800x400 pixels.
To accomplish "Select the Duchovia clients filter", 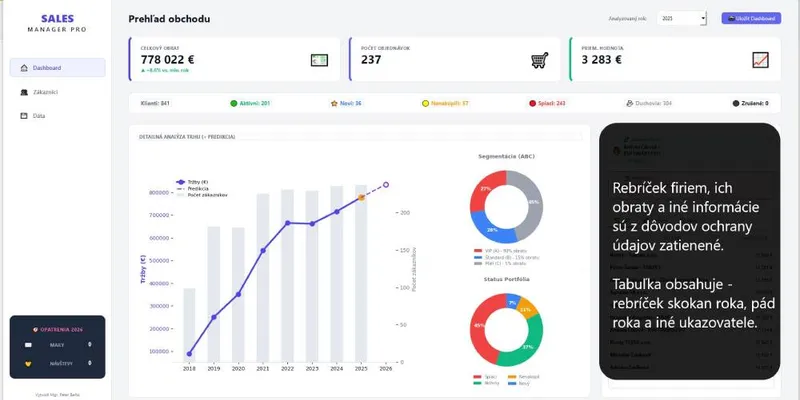I will tap(648, 104).
